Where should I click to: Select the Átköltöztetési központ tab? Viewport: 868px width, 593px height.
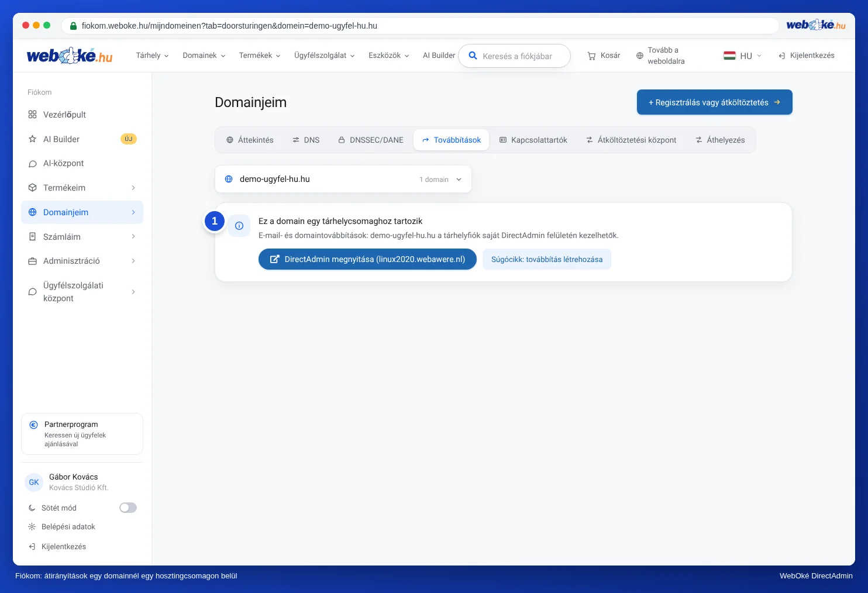click(x=631, y=140)
